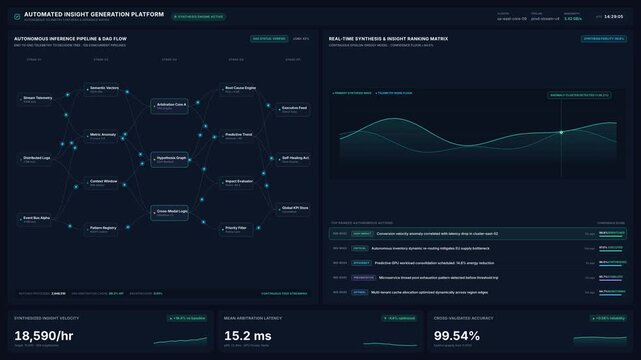
Task: Select the Cross-Modal Logic node
Action: pyautogui.click(x=169, y=213)
